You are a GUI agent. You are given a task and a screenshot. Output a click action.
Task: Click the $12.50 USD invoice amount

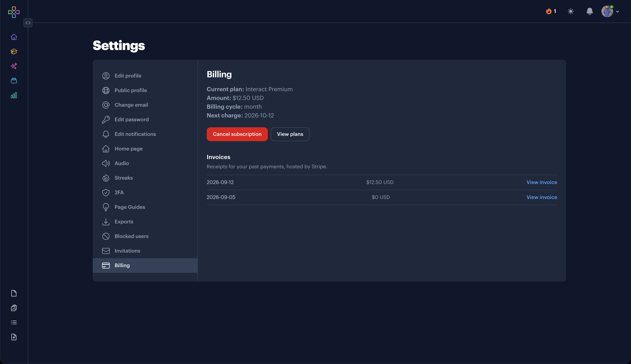click(380, 182)
